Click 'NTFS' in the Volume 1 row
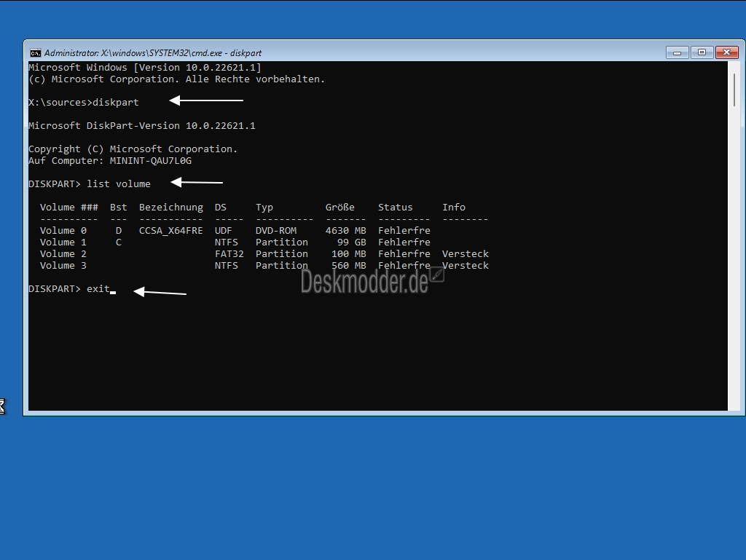 (226, 242)
